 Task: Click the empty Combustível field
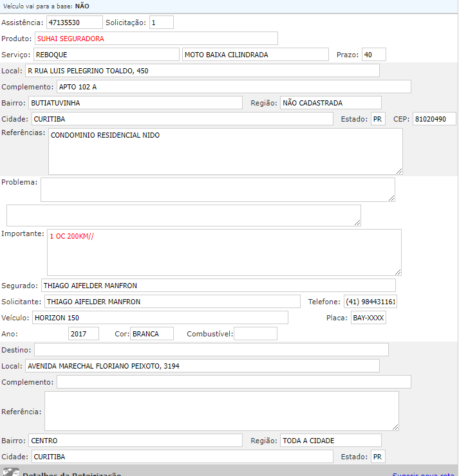coord(255,334)
